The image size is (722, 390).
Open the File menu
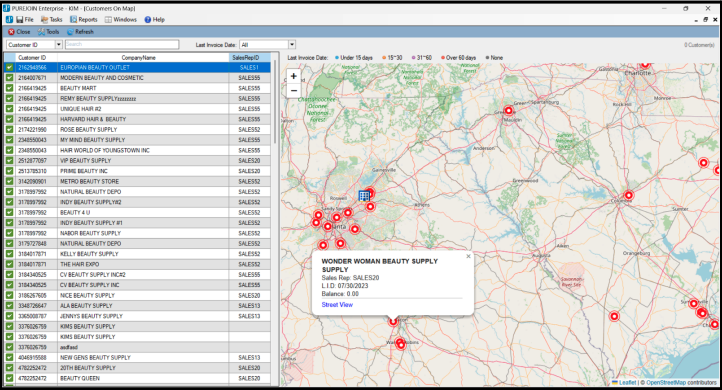[x=25, y=20]
